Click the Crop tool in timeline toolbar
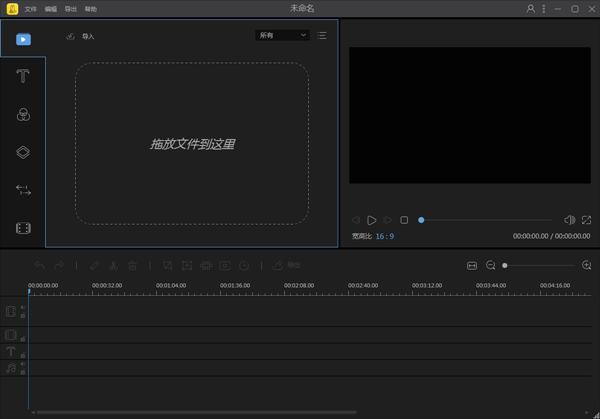Image resolution: width=600 pixels, height=419 pixels. click(x=168, y=265)
